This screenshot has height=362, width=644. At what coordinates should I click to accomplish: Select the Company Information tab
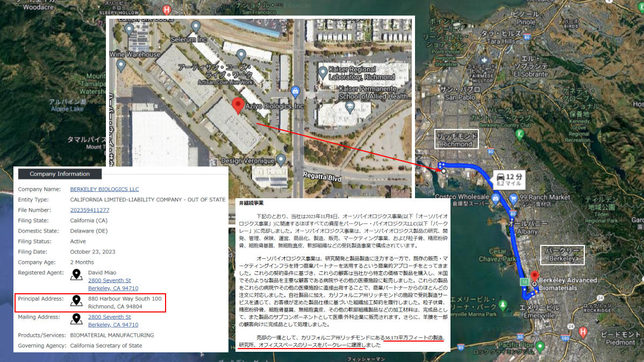(x=59, y=173)
